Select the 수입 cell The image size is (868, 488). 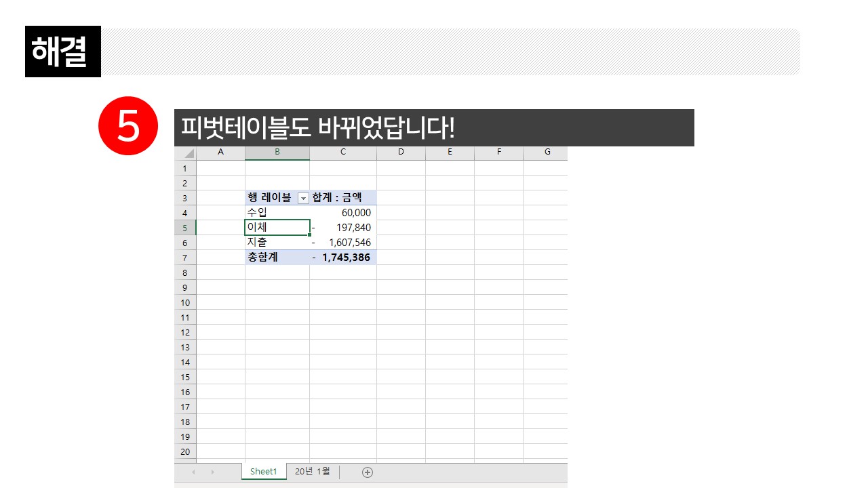277,213
